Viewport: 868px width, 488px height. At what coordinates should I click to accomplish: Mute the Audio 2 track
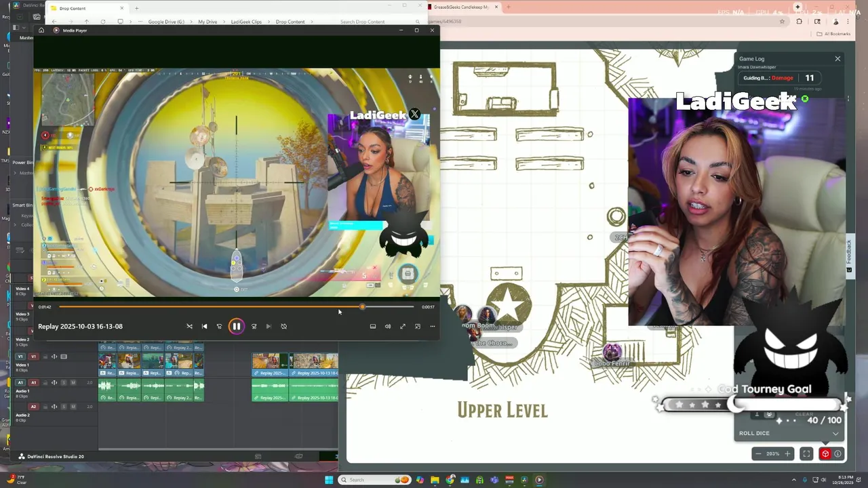click(x=73, y=407)
